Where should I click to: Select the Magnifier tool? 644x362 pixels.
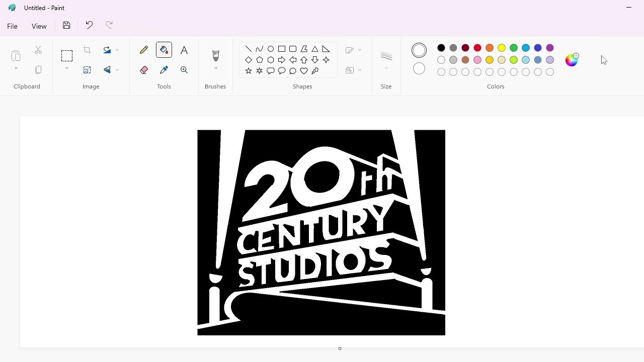click(x=184, y=70)
